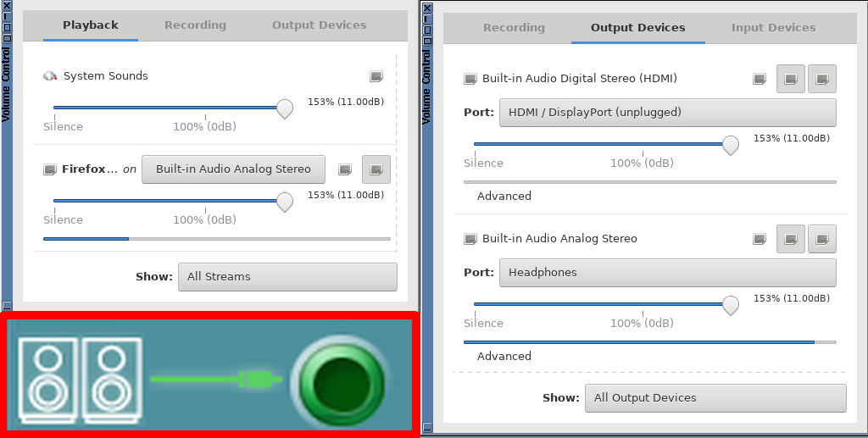
Task: Click the Firefox stream placeholder icon
Action: [50, 169]
